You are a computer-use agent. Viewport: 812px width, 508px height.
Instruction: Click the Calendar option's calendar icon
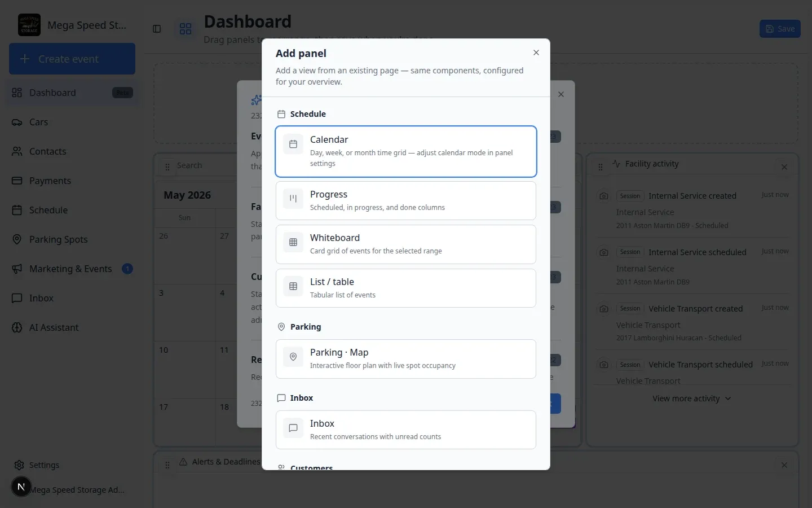coord(293,144)
